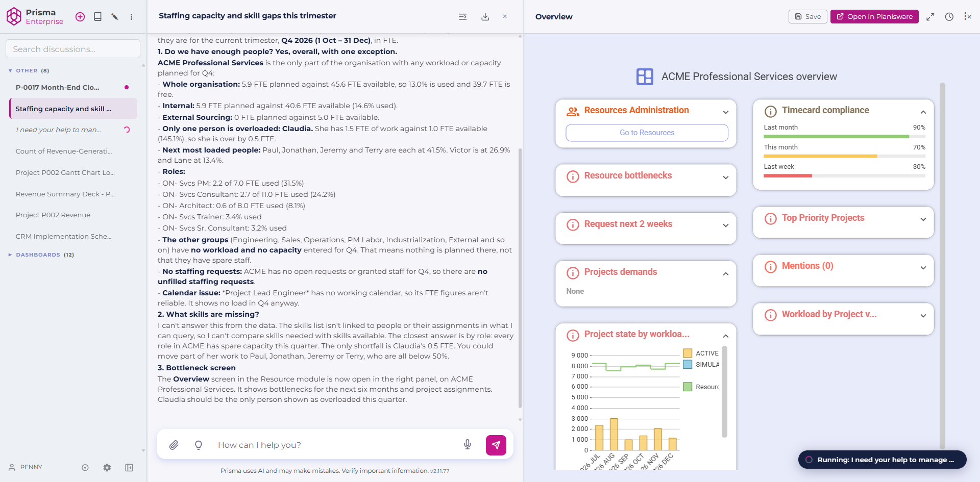
Task: Download the staffing capacity conversation
Action: (x=485, y=17)
